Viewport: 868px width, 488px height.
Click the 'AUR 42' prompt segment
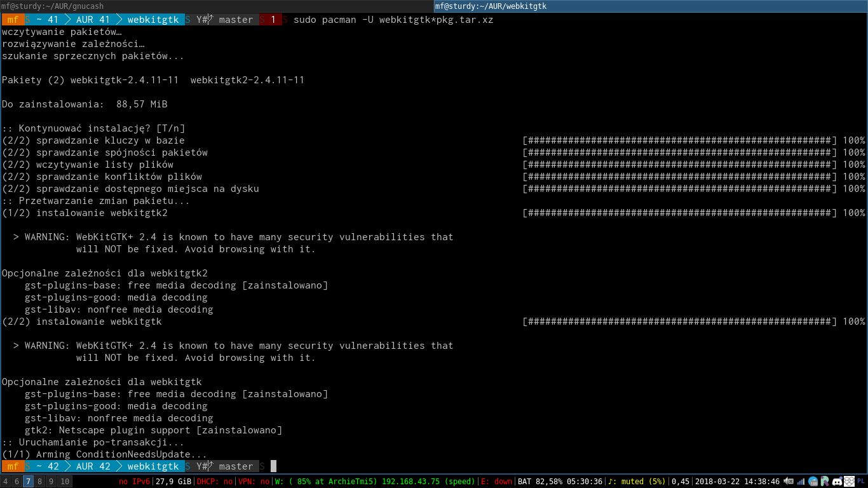pyautogui.click(x=93, y=466)
